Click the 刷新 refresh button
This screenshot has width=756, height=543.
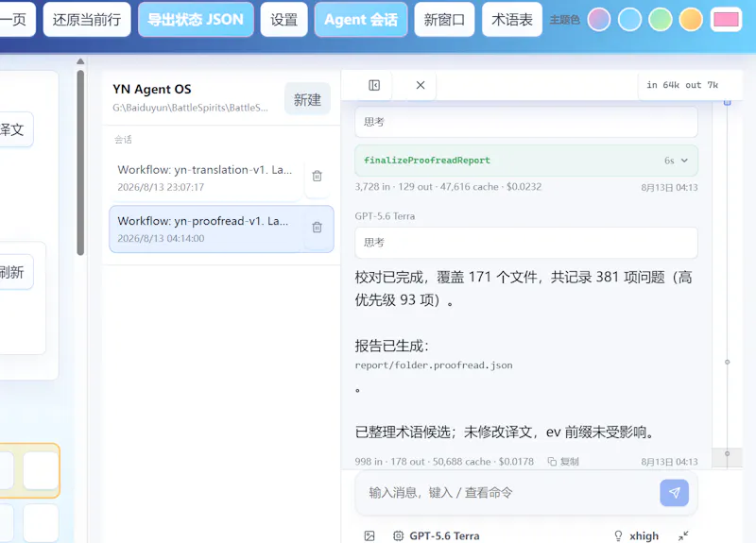(12, 272)
